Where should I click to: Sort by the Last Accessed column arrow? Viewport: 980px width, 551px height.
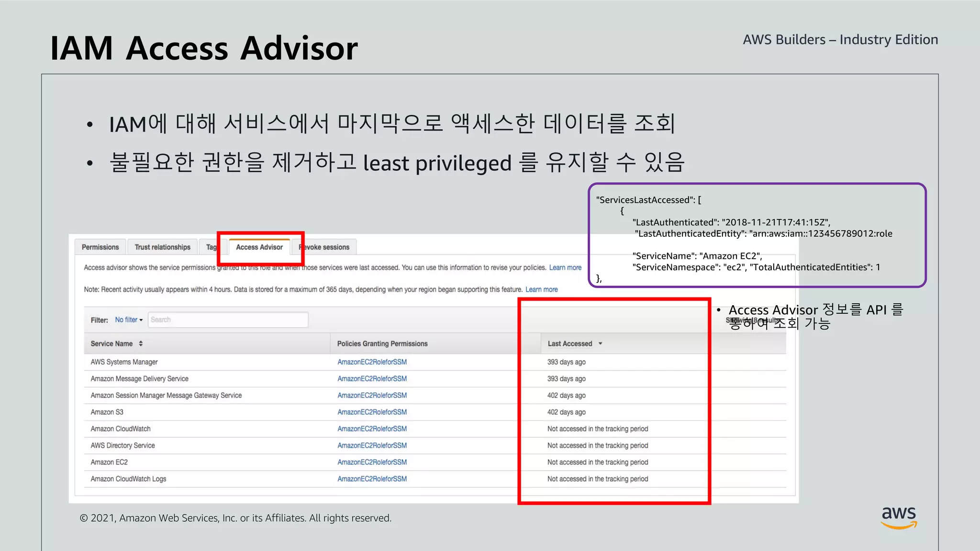coord(600,343)
